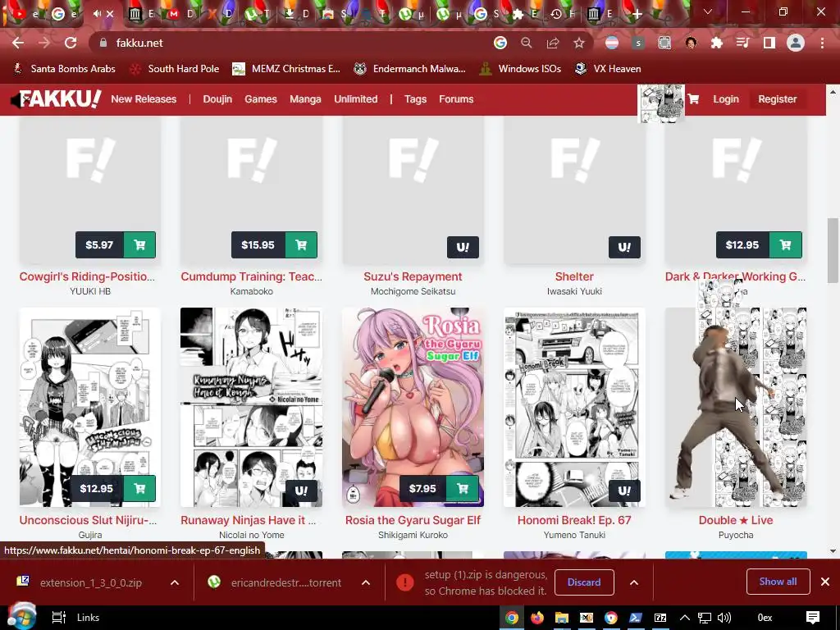Open the Chrome three-dot menu
840x630 pixels.
click(x=822, y=43)
